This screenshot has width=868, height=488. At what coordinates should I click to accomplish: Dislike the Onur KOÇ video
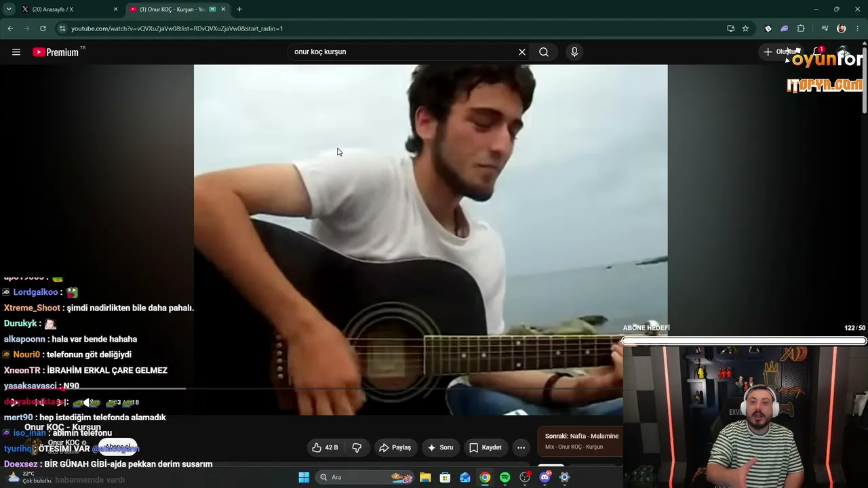(357, 447)
